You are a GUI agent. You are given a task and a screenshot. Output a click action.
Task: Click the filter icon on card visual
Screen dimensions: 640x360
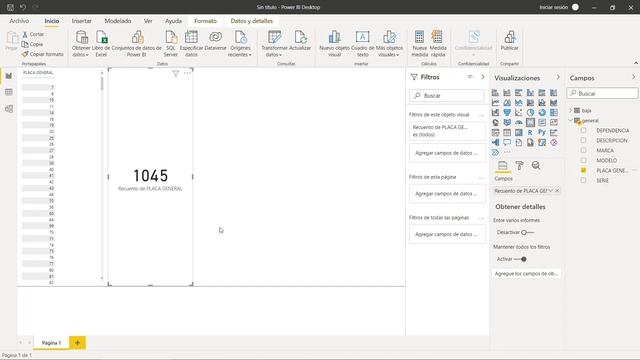tap(176, 73)
